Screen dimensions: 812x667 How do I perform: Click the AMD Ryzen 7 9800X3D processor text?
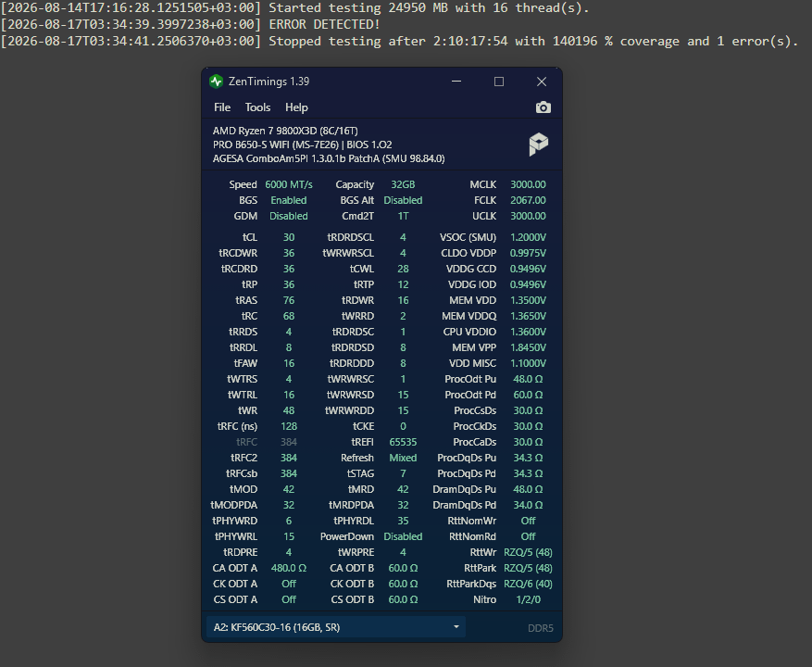(x=285, y=131)
